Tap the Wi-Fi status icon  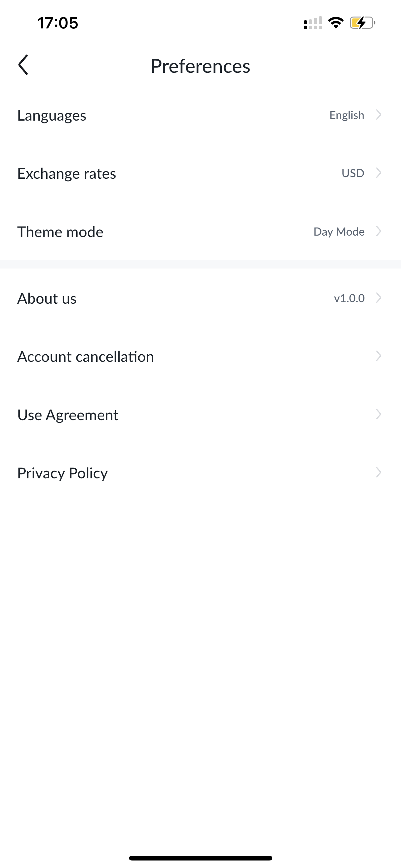click(x=336, y=22)
